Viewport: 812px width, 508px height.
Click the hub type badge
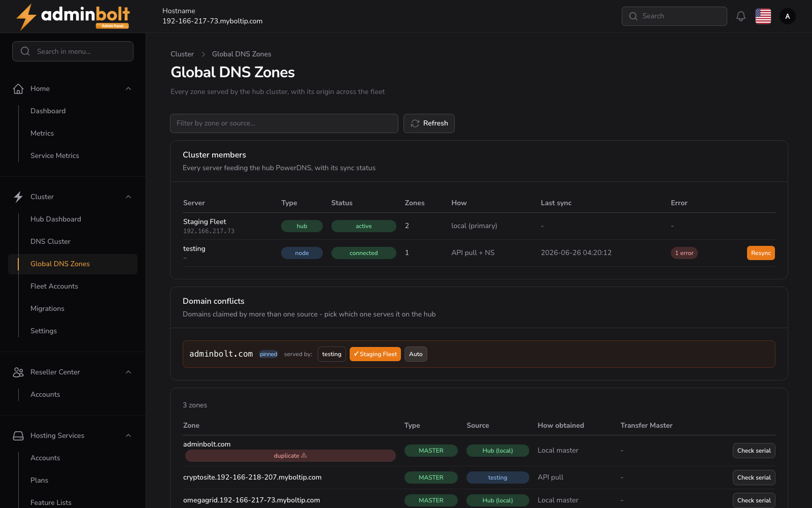[302, 226]
